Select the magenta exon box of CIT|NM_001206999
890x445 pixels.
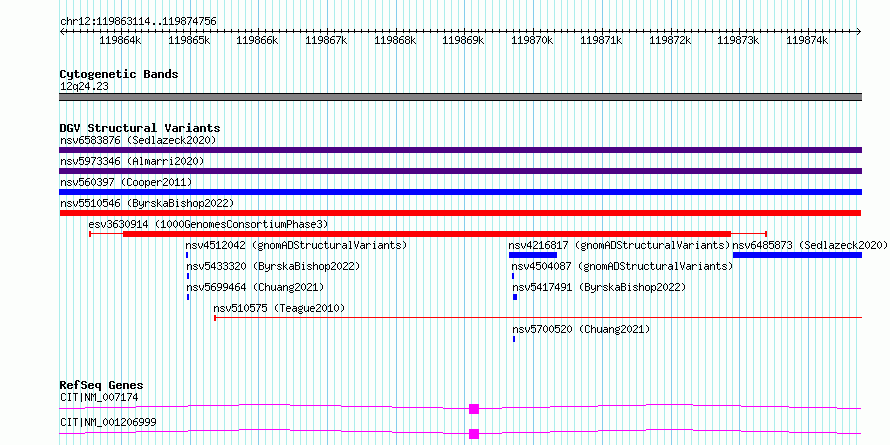(x=474, y=434)
